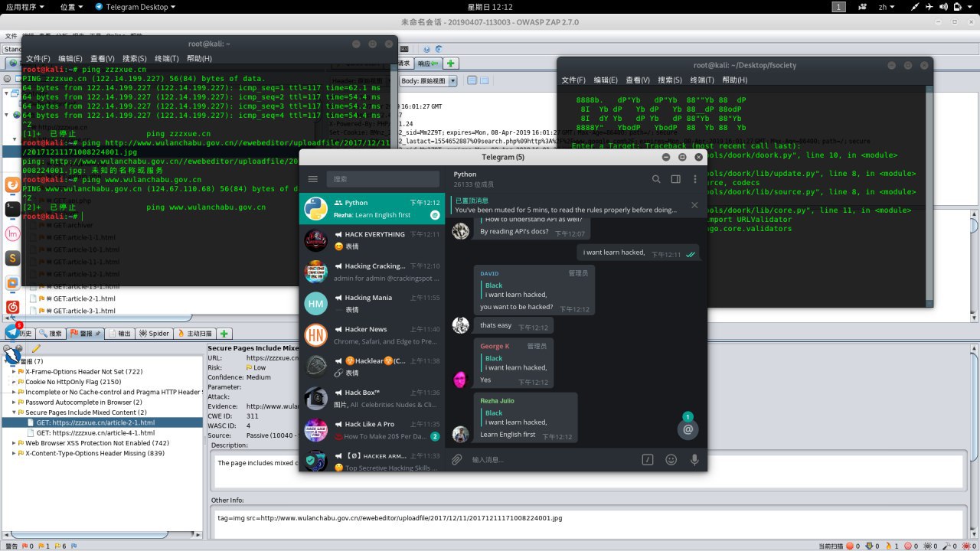Open 文件 menu in left terminal
Viewport: 980px width, 551px height.
click(x=38, y=58)
